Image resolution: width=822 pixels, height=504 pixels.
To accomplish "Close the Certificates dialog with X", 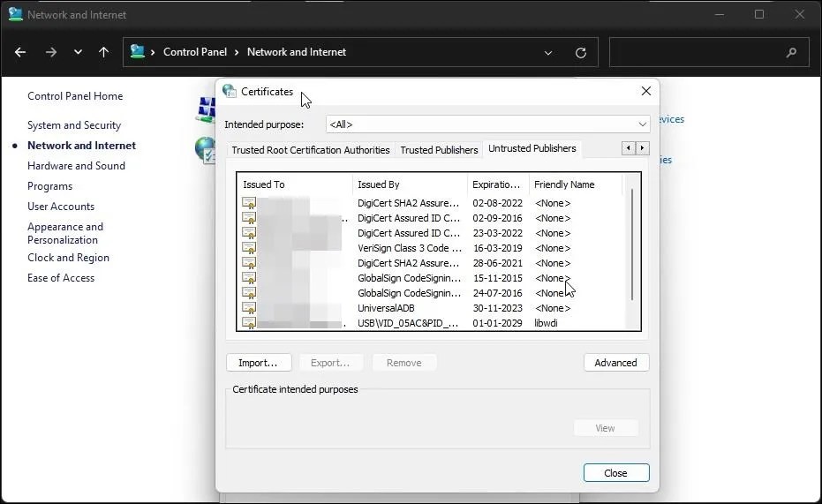I will point(646,91).
